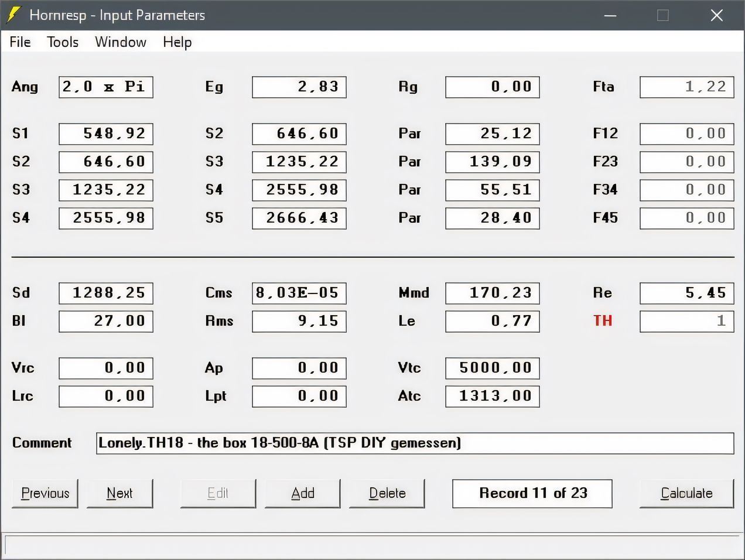Click the S1 field with 548,92
Screen dimensions: 745x560
pyautogui.click(x=106, y=134)
